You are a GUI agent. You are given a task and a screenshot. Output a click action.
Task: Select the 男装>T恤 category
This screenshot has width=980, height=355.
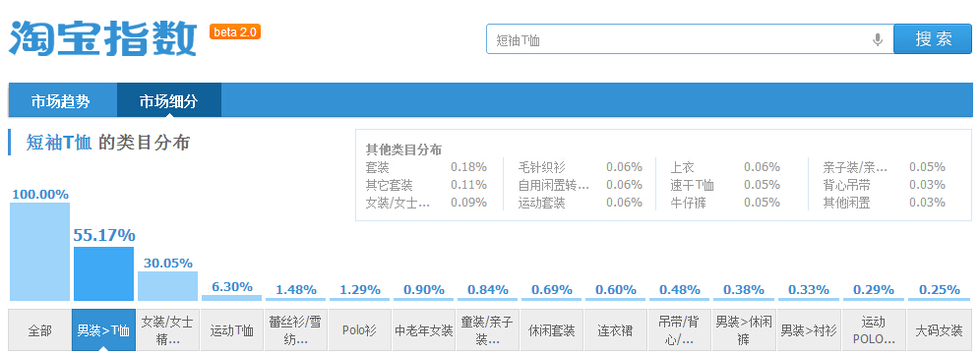pos(103,330)
